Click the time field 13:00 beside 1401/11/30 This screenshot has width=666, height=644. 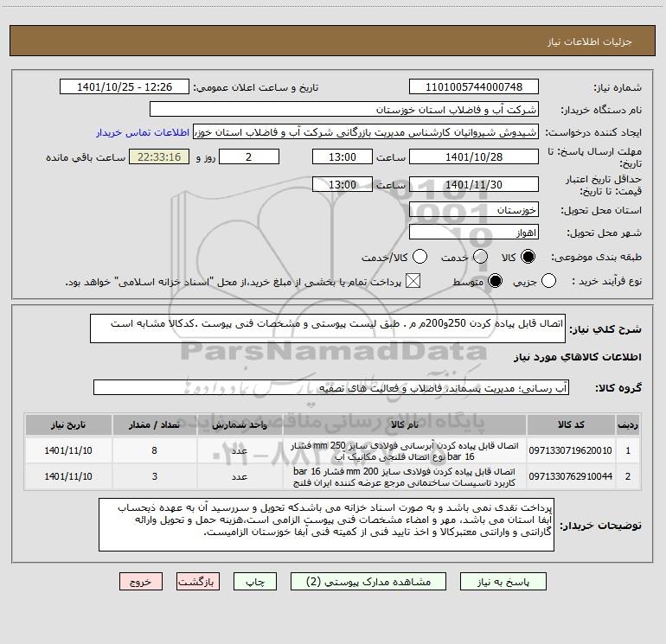pyautogui.click(x=343, y=184)
